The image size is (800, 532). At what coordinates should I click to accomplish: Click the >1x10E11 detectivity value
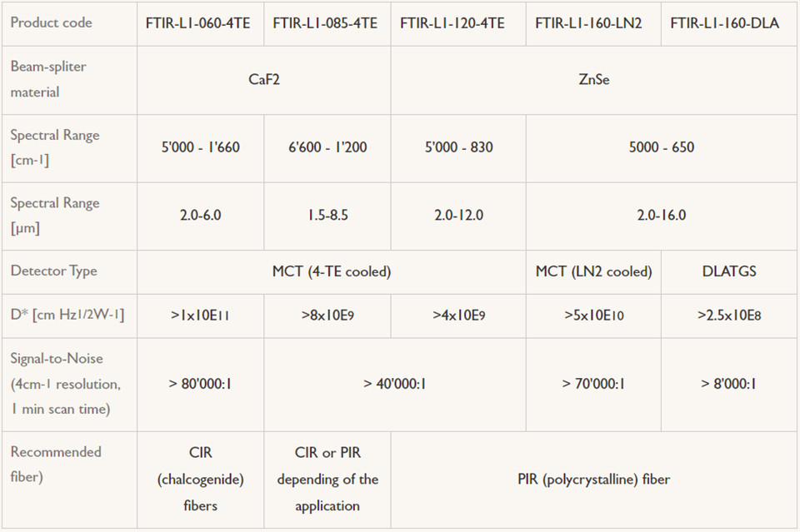200,316
